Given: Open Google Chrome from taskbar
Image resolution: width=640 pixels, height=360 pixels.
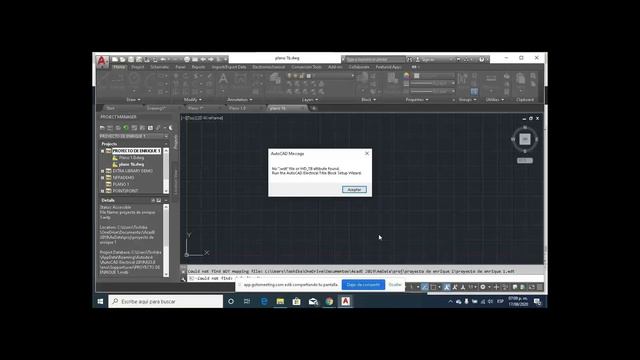Looking at the screenshot, I should coord(329,301).
